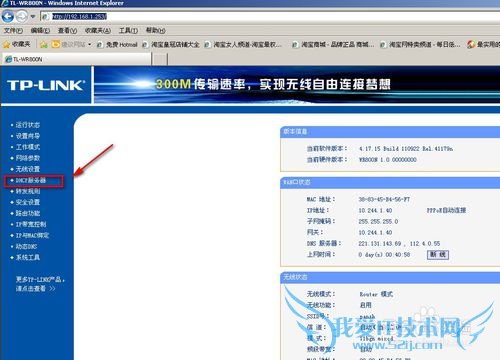Screen dimensions: 500x360
Task: Open 系统工具 in the sidebar
Action: (x=28, y=257)
